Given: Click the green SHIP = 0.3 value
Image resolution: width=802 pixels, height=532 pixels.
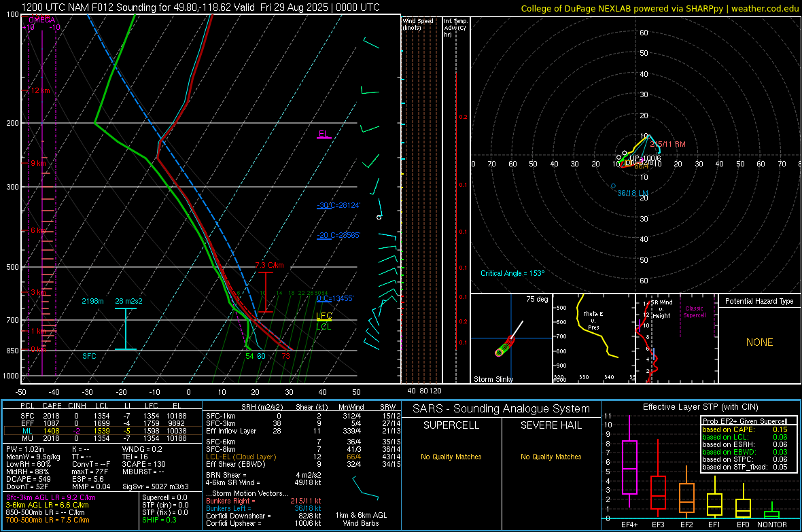Looking at the screenshot, I should point(159,520).
